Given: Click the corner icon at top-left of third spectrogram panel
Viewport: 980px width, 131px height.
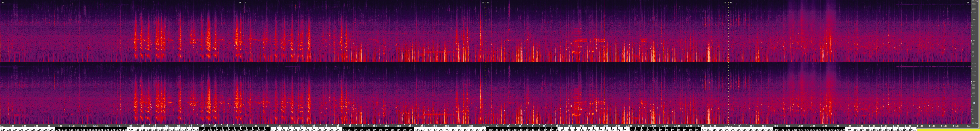Looking at the screenshot, I should (x=488, y=2).
